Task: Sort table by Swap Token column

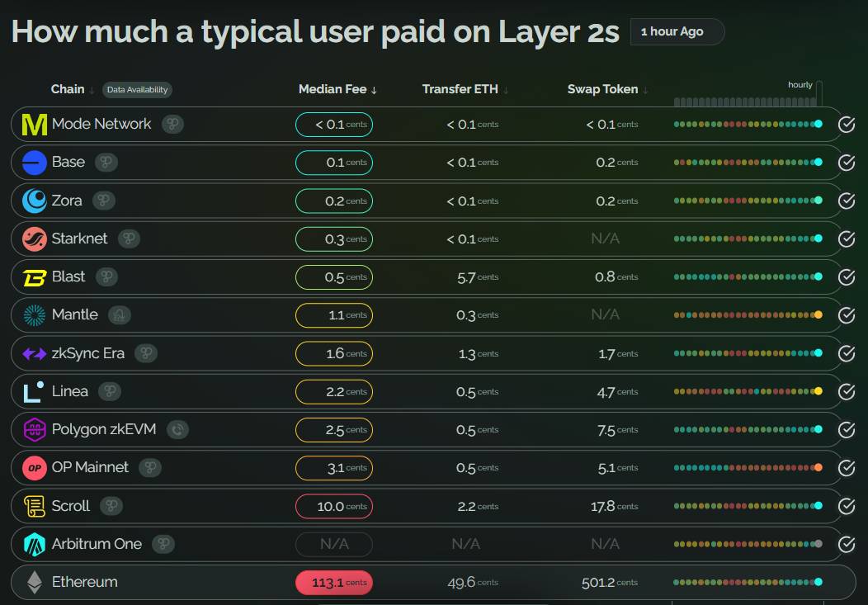Action: [x=608, y=89]
